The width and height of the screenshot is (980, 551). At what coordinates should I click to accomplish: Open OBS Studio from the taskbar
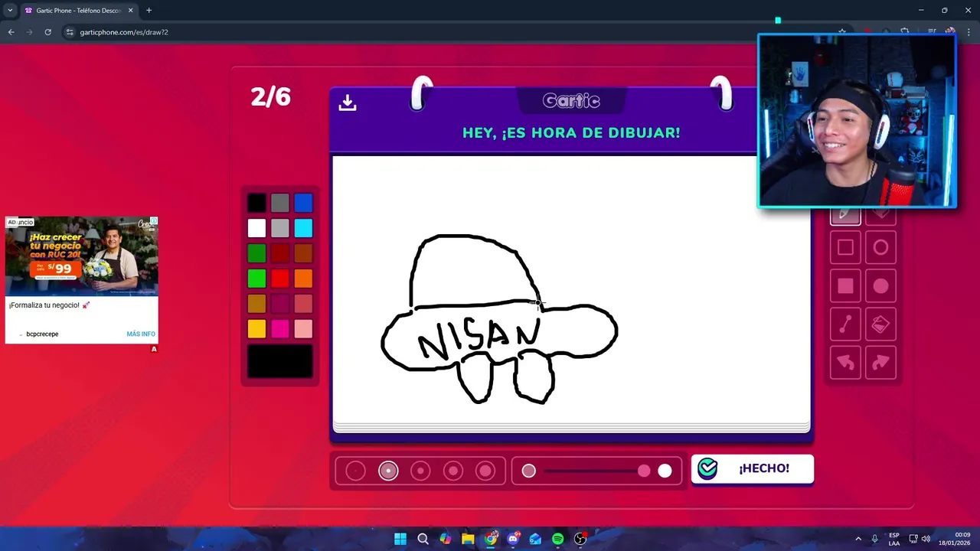(x=580, y=539)
